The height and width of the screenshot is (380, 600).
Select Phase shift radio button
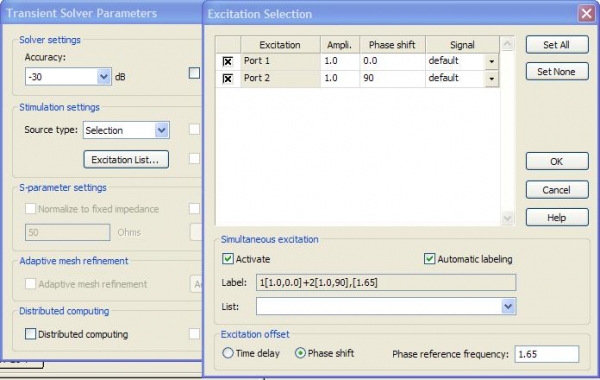(x=300, y=353)
